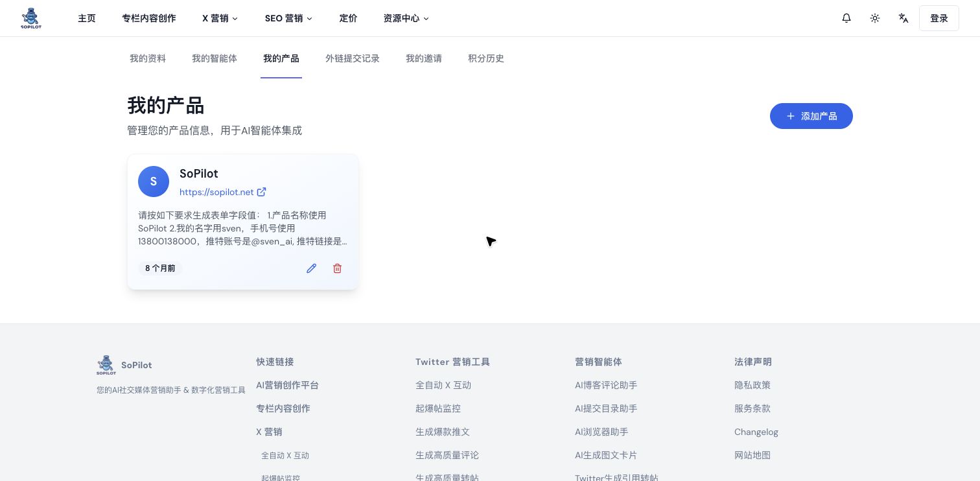Open footer link AI浏览器助手
980x481 pixels.
601,432
